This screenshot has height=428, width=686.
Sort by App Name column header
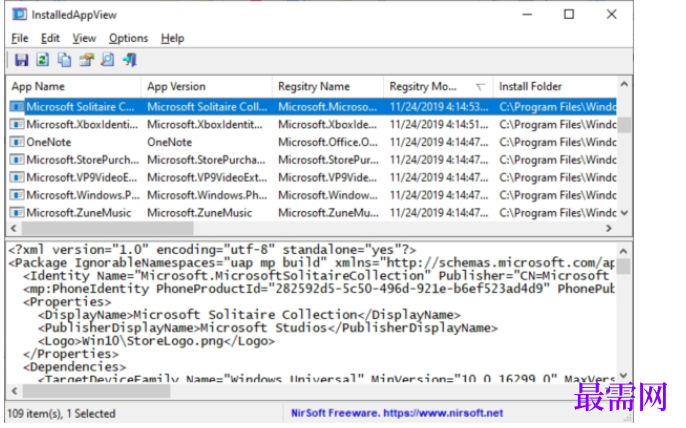pos(74,87)
